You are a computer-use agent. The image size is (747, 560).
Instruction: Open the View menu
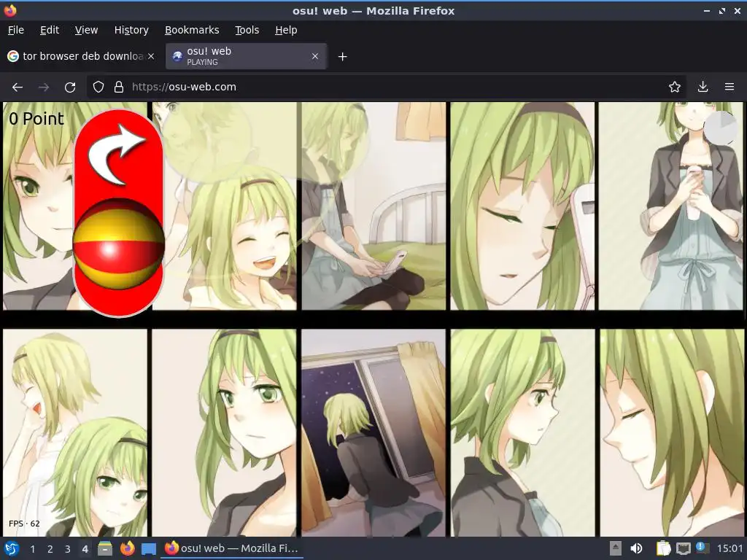pyautogui.click(x=86, y=30)
